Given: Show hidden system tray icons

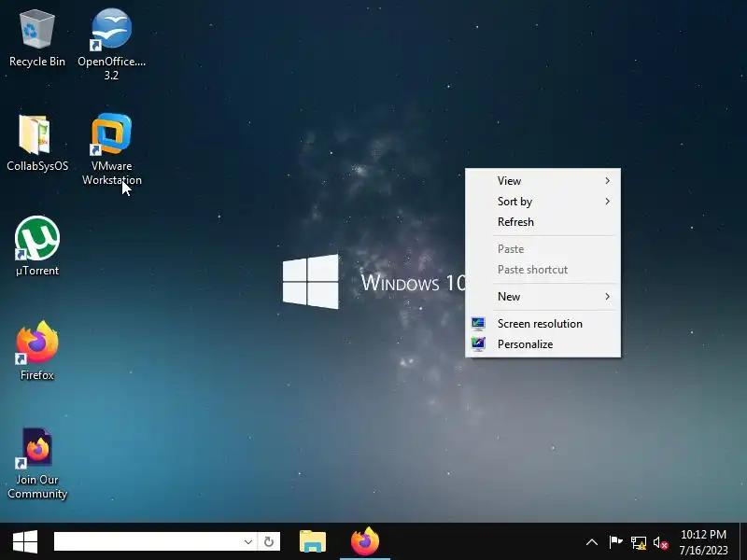Looking at the screenshot, I should [x=592, y=542].
